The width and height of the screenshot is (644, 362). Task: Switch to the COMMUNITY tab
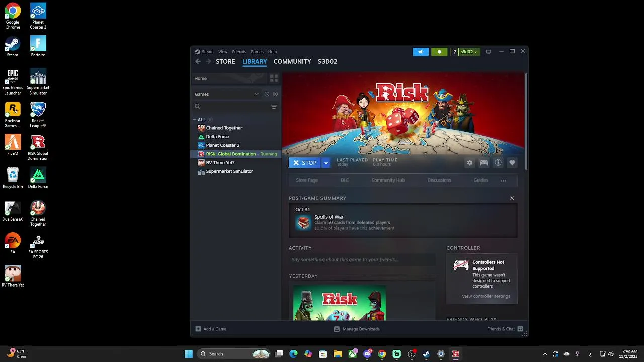click(292, 61)
